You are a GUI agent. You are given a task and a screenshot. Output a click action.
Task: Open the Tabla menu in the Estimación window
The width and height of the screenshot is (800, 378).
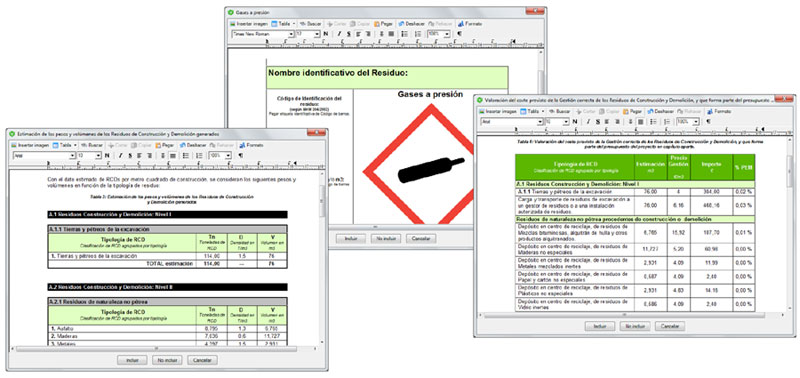65,145
